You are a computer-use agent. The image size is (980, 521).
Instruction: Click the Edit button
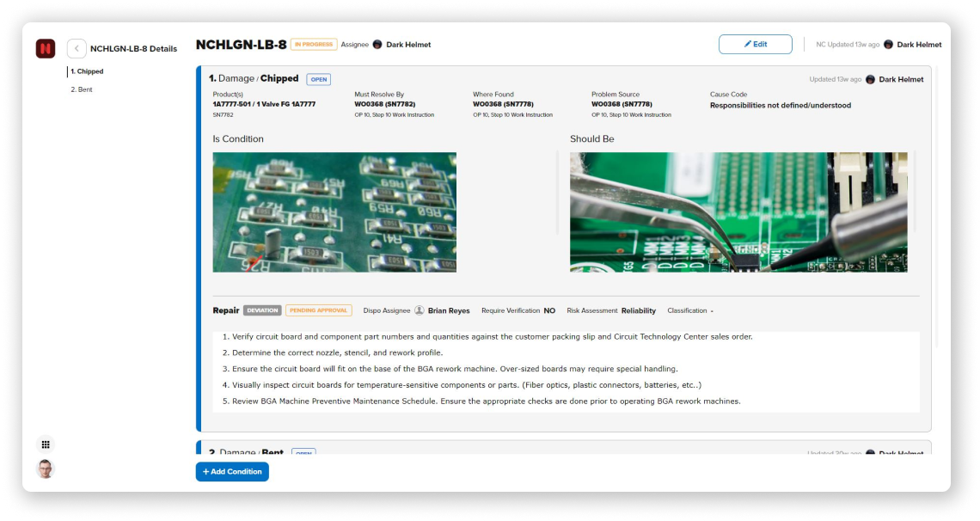point(755,45)
